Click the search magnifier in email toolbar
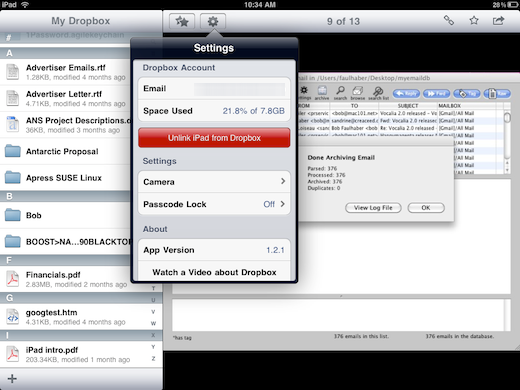Image resolution: width=520 pixels, height=390 pixels. (340, 93)
